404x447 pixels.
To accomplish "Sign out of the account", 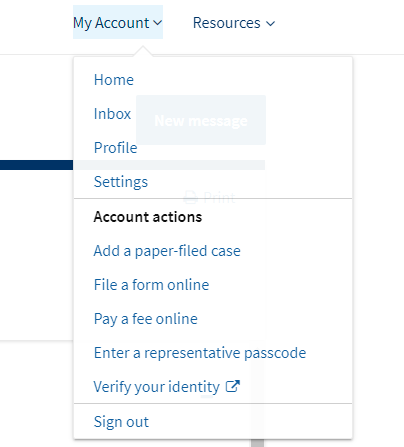I will coord(121,421).
